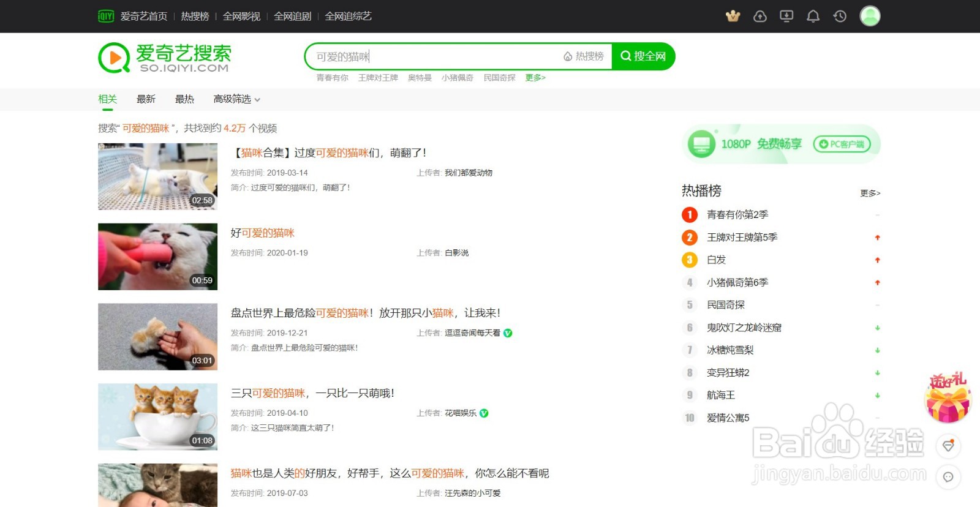
Task: Click uploader 白影说
Action: (x=456, y=253)
